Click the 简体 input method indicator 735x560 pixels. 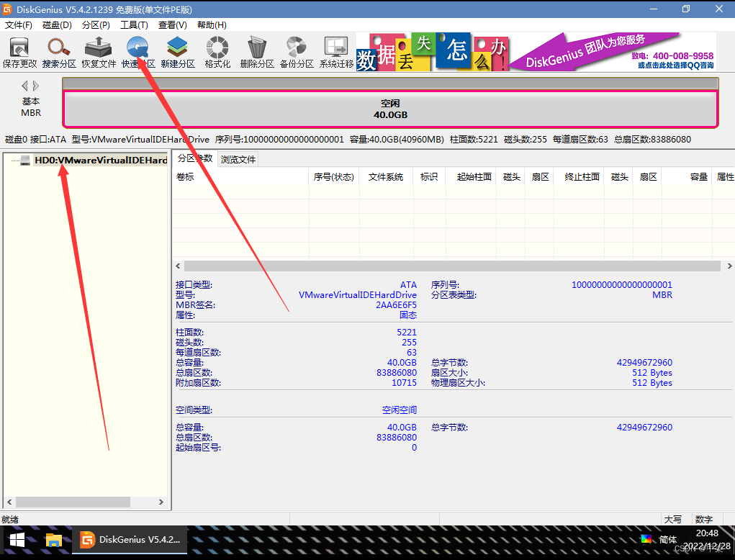(x=668, y=539)
